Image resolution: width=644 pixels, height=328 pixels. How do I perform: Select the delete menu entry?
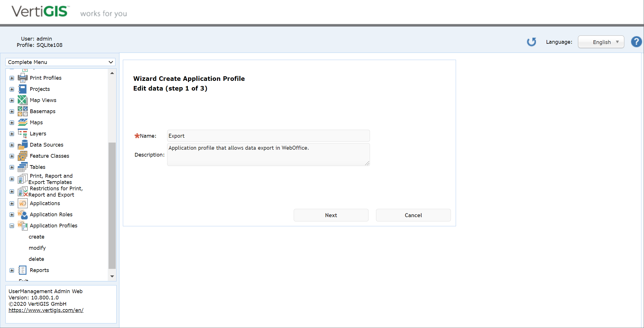pyautogui.click(x=36, y=259)
